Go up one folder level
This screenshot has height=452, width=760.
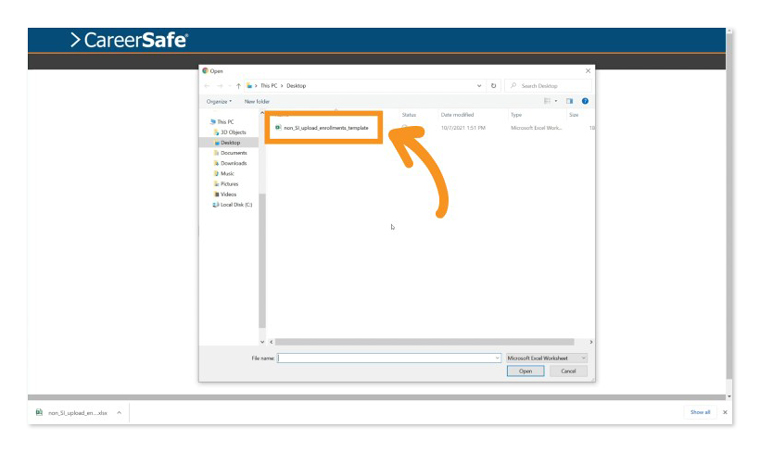tap(238, 86)
